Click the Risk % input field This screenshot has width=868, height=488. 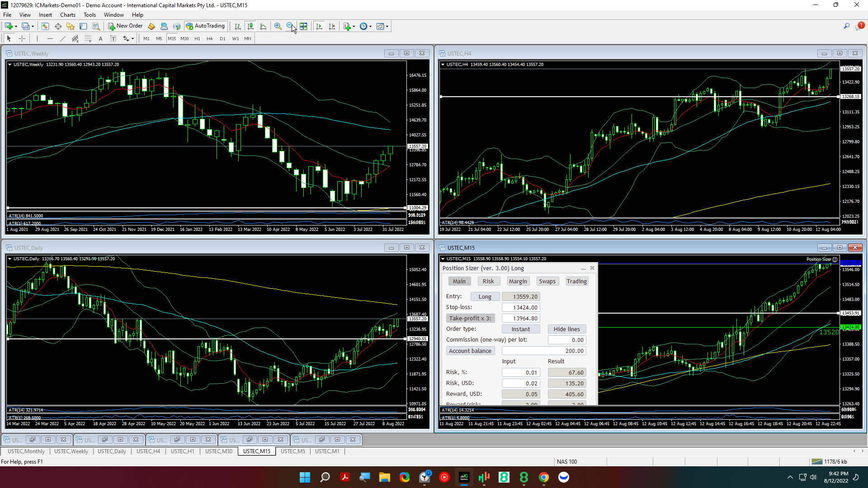pyautogui.click(x=521, y=372)
